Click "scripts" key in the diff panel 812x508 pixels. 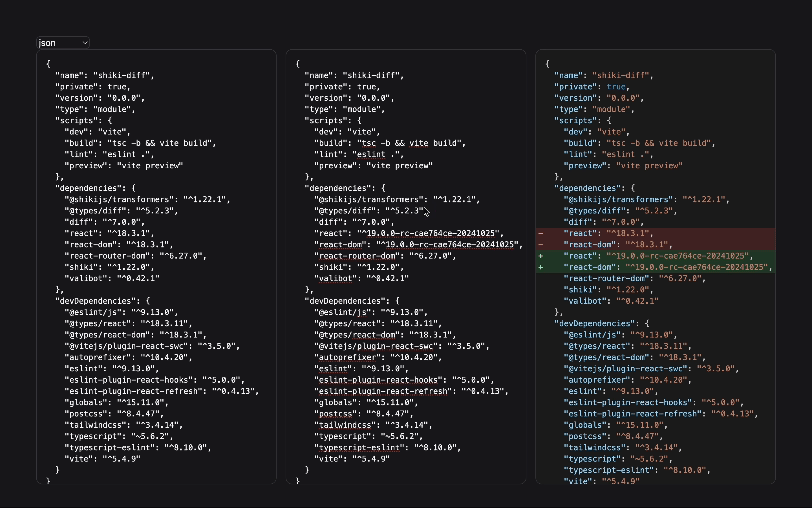tap(576, 121)
